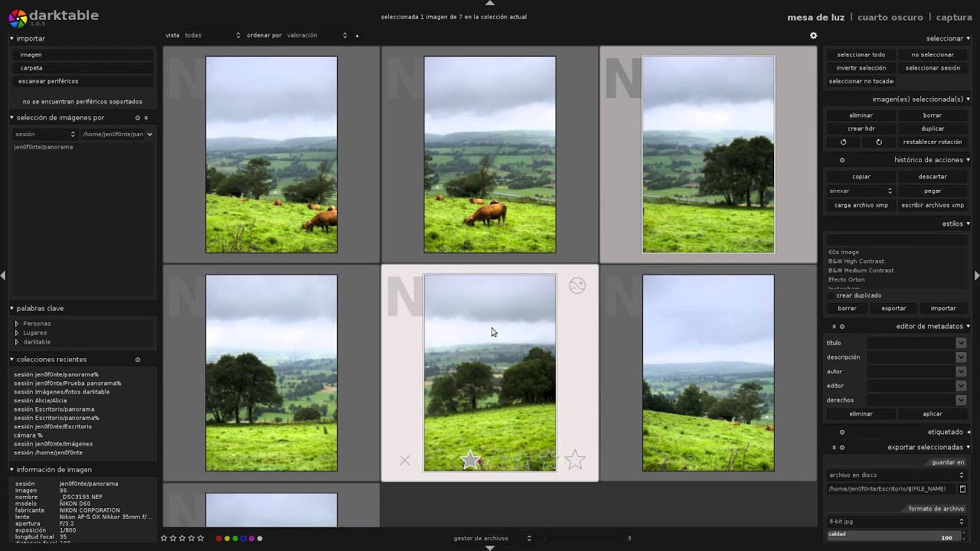Import an imagen from left panel
980x551 pixels.
coord(83,54)
